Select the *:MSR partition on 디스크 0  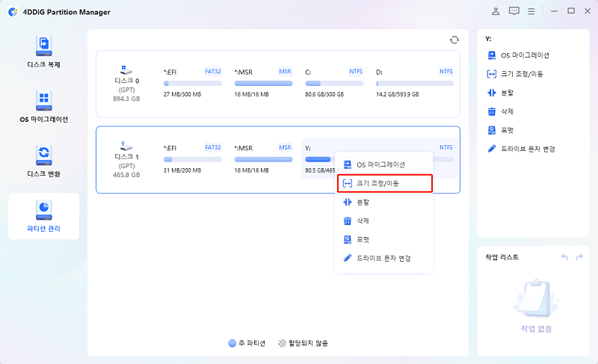(x=263, y=83)
